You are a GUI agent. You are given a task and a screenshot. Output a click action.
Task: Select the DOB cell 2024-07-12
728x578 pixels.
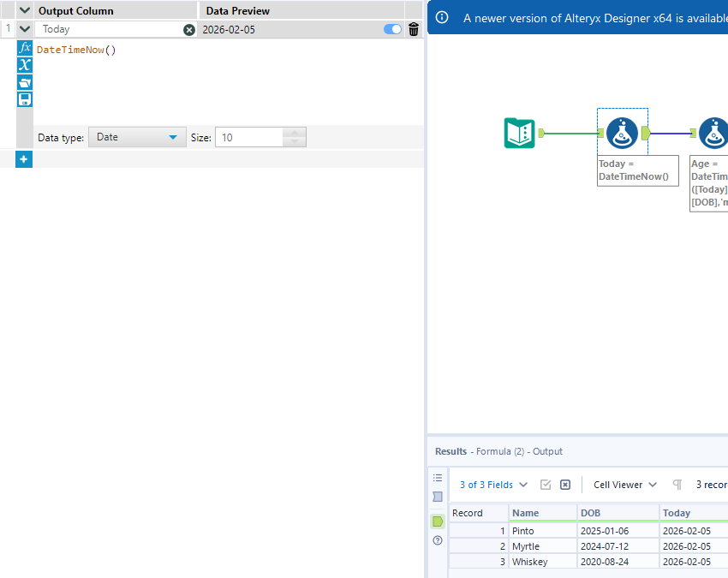point(618,546)
